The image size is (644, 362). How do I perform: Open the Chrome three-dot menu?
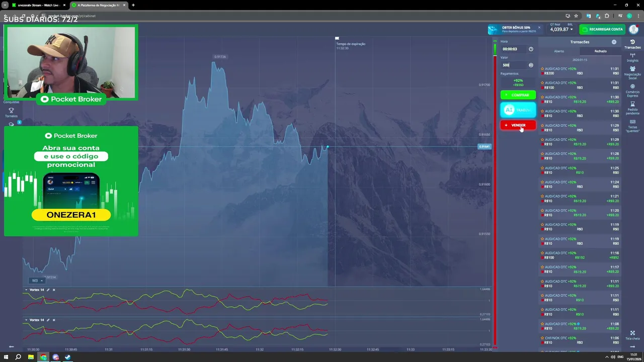tap(637, 16)
